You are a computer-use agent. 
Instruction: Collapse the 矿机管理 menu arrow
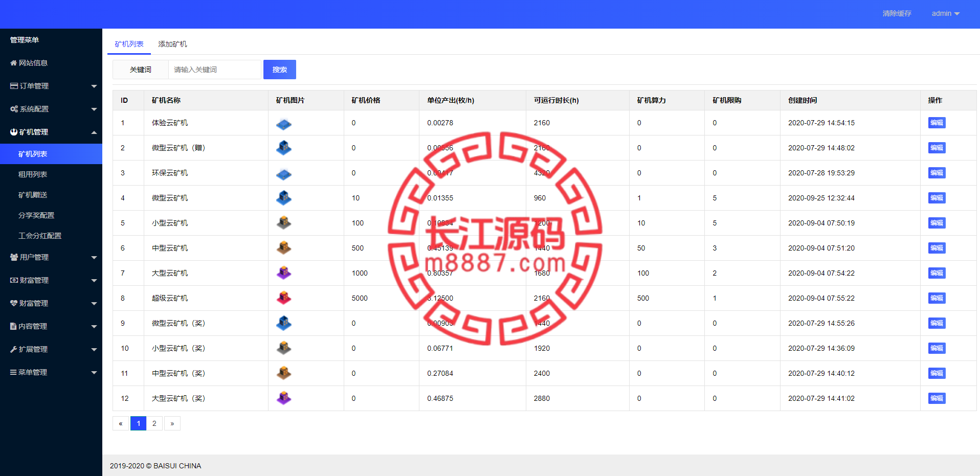94,132
